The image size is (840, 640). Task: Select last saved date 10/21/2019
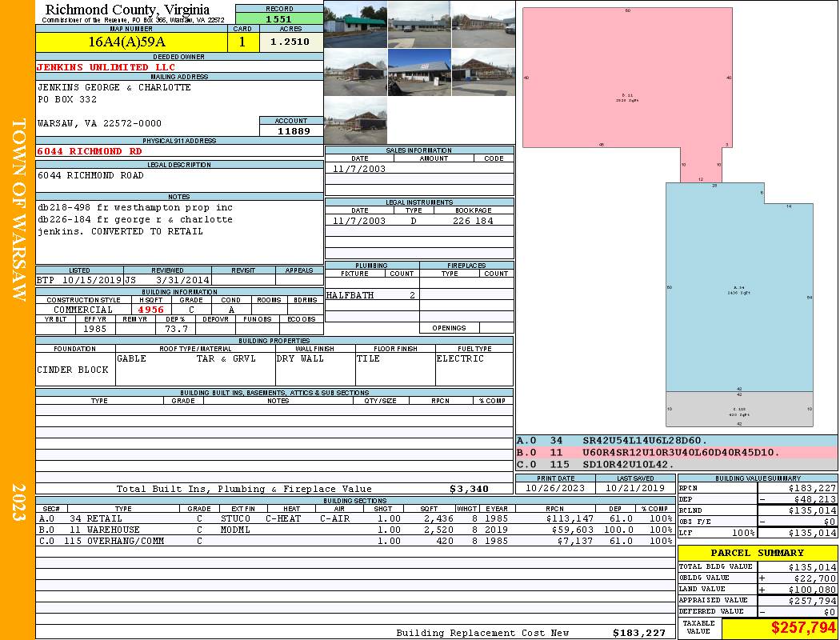(x=635, y=488)
